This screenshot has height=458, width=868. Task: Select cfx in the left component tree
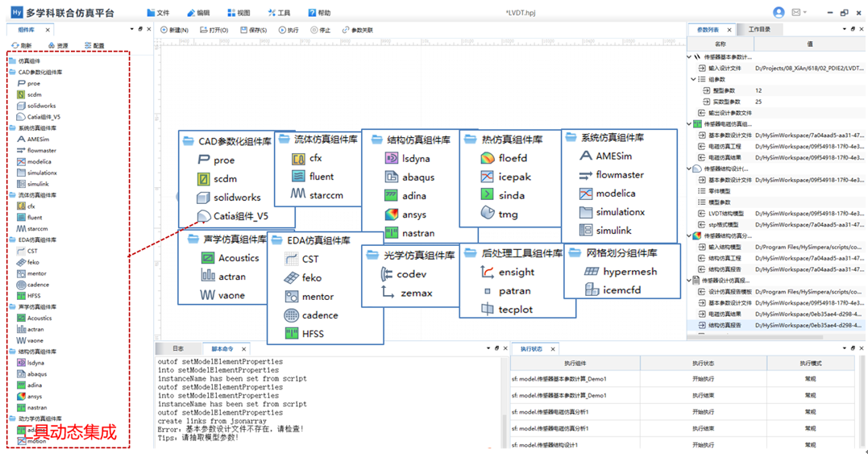coord(26,206)
